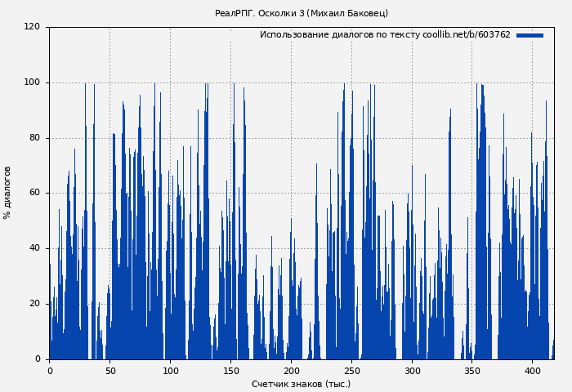Click the legend text mentioning coollib.net/b/603762

coord(385,35)
